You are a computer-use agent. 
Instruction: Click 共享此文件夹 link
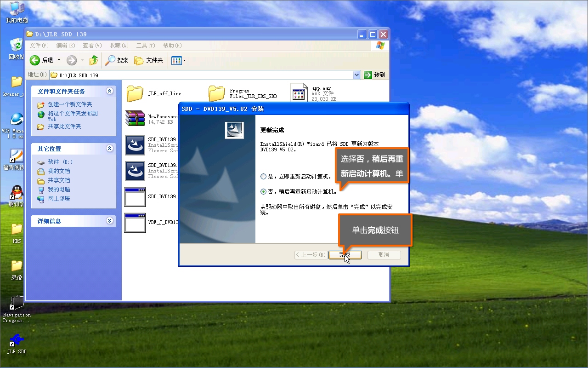(64, 126)
